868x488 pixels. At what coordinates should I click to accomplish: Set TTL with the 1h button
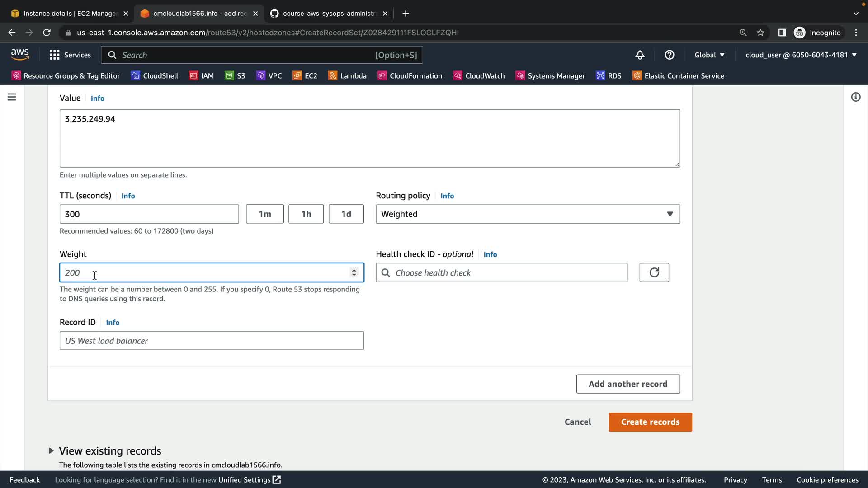click(x=306, y=214)
